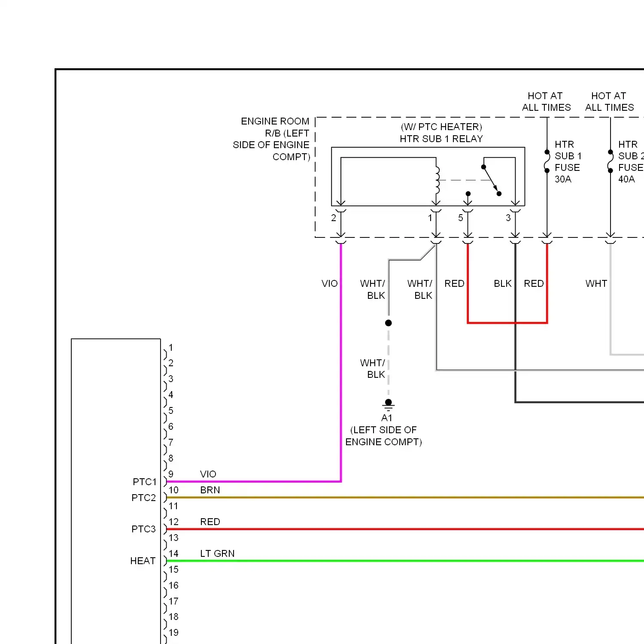
Task: Click the 40A fuse symbol
Action: [x=611, y=161]
